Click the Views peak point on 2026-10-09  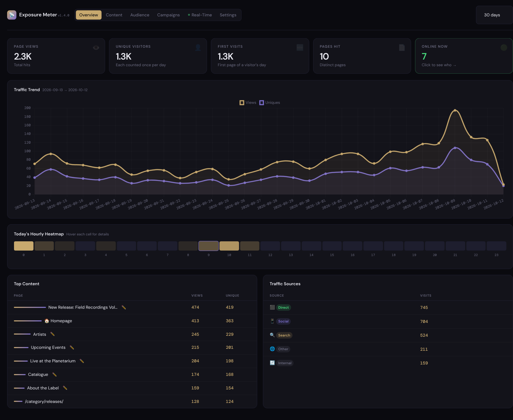coord(455,110)
